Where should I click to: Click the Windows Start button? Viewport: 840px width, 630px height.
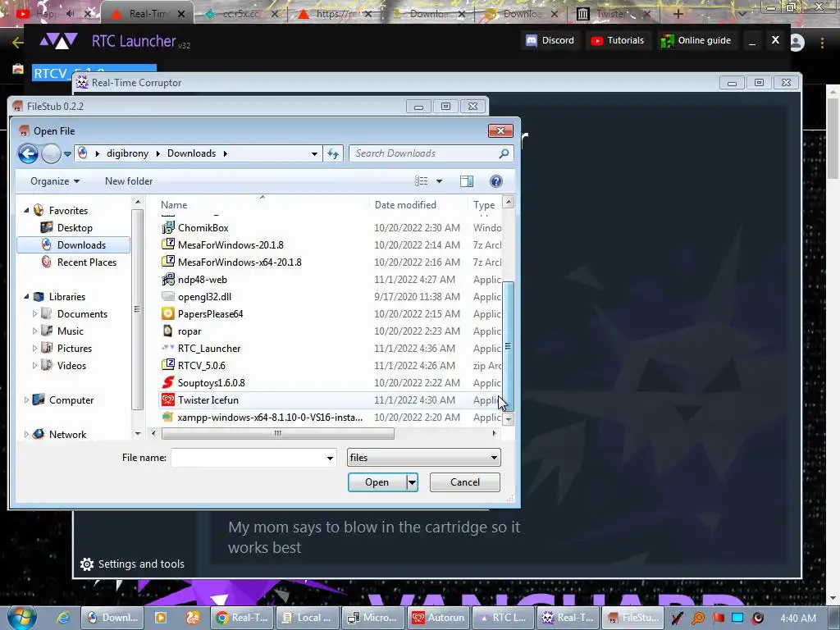pos(21,618)
